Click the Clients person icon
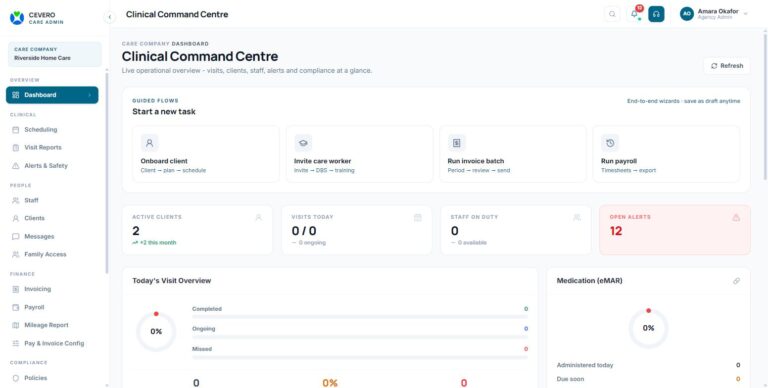The width and height of the screenshot is (768, 388). click(16, 218)
